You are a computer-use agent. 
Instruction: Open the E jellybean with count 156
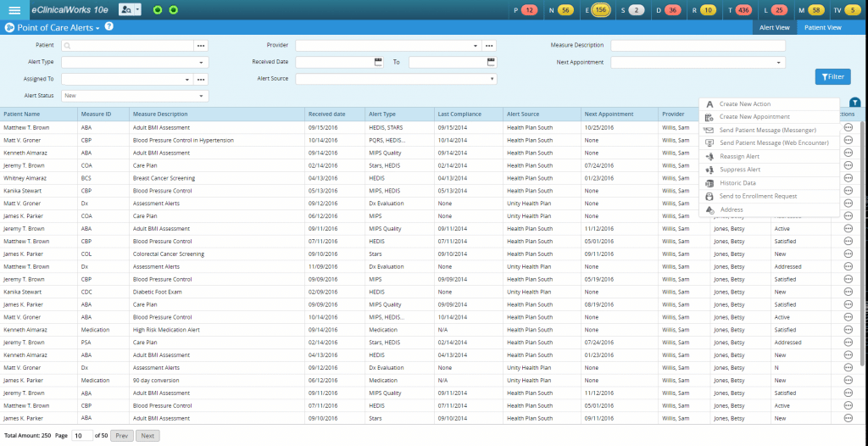601,10
